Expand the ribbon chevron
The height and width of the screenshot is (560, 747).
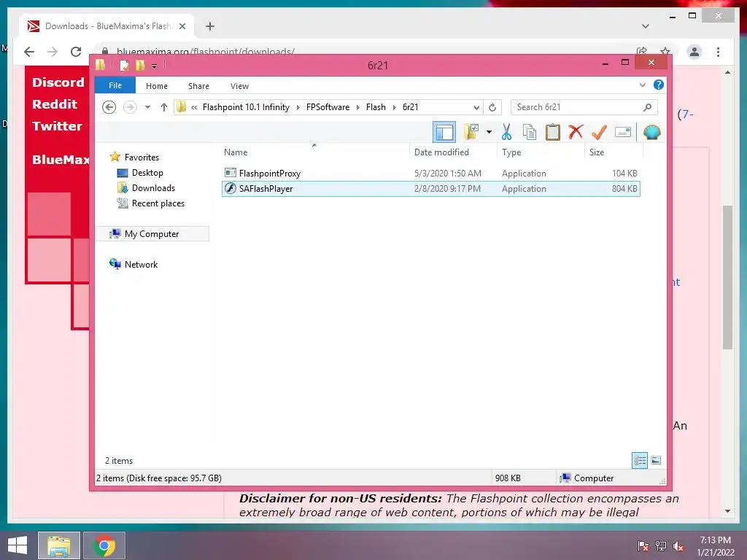click(x=642, y=85)
